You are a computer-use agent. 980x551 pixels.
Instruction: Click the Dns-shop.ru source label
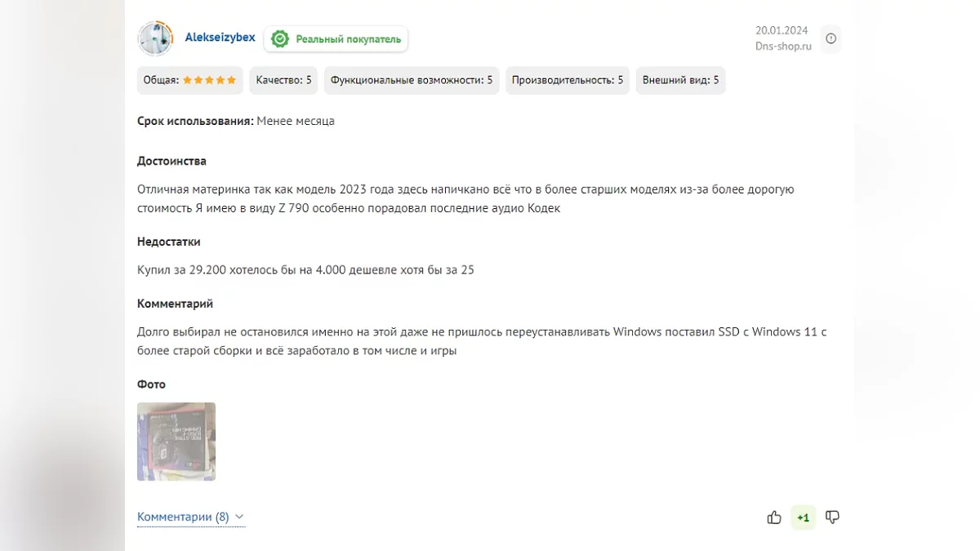click(783, 47)
